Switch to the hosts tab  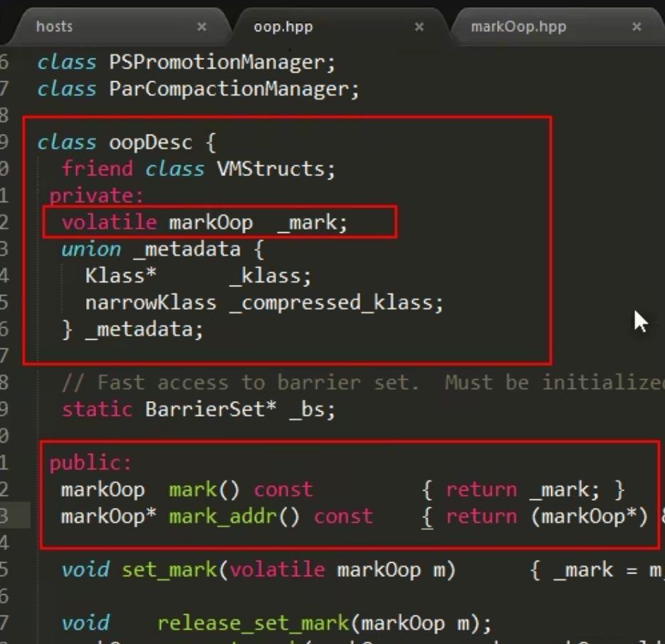pos(55,27)
